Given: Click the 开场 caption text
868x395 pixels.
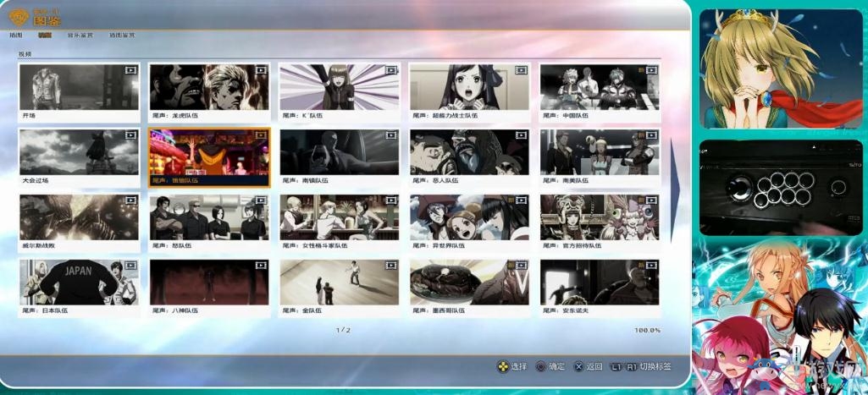Looking at the screenshot, I should (29, 116).
